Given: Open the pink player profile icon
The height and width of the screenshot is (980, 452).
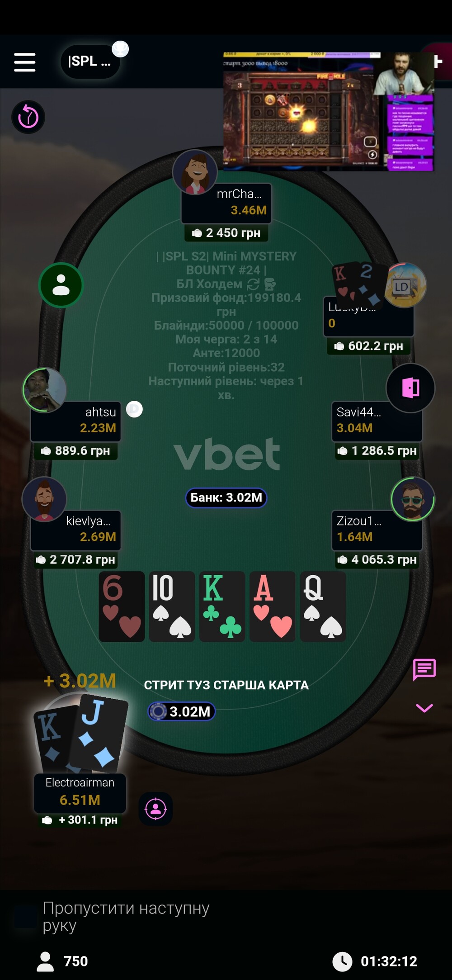Looking at the screenshot, I should (156, 809).
